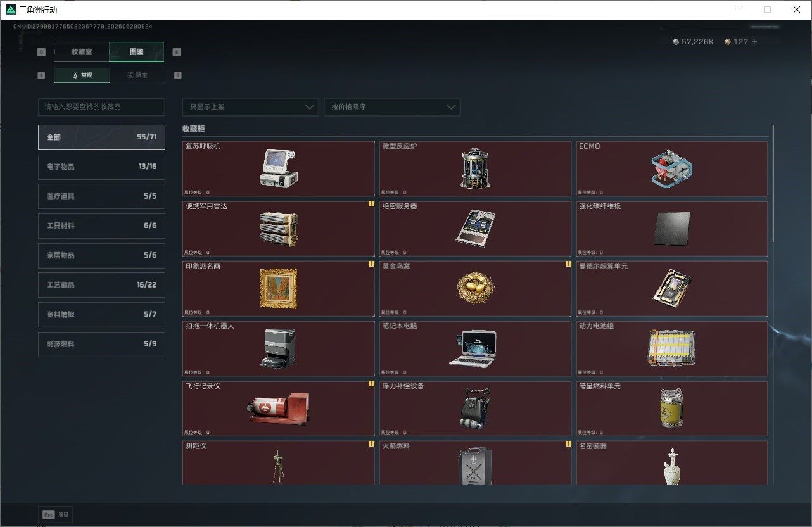Select the 能源燃料 category
The width and height of the screenshot is (812, 527).
coord(101,344)
